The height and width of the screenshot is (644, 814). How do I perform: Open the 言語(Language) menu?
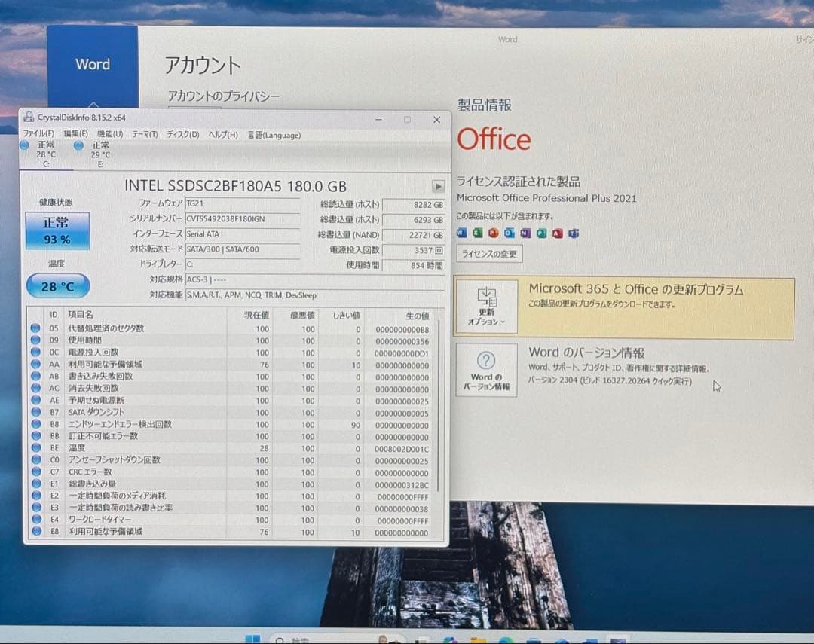coord(274,135)
